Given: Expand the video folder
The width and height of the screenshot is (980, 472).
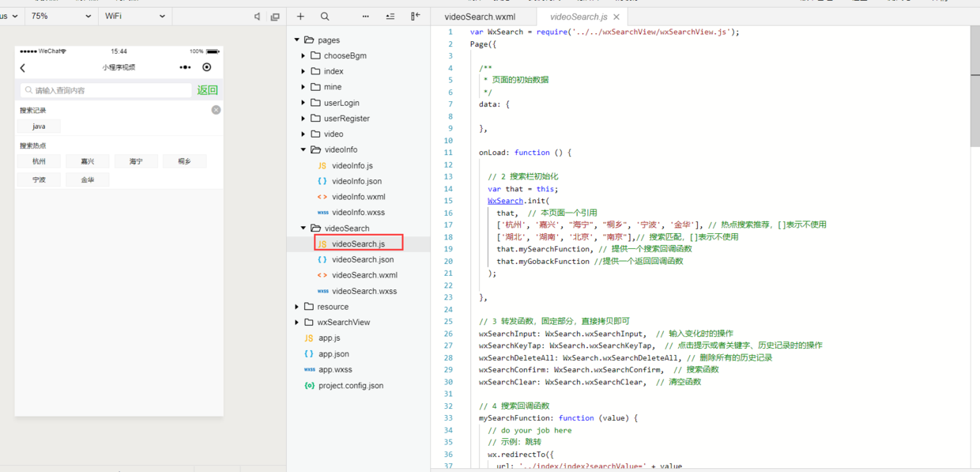Looking at the screenshot, I should 303,134.
